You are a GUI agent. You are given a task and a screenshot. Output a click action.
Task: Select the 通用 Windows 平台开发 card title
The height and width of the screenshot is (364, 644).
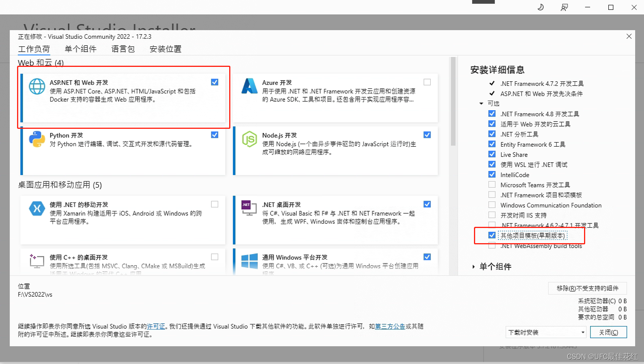pyautogui.click(x=295, y=257)
